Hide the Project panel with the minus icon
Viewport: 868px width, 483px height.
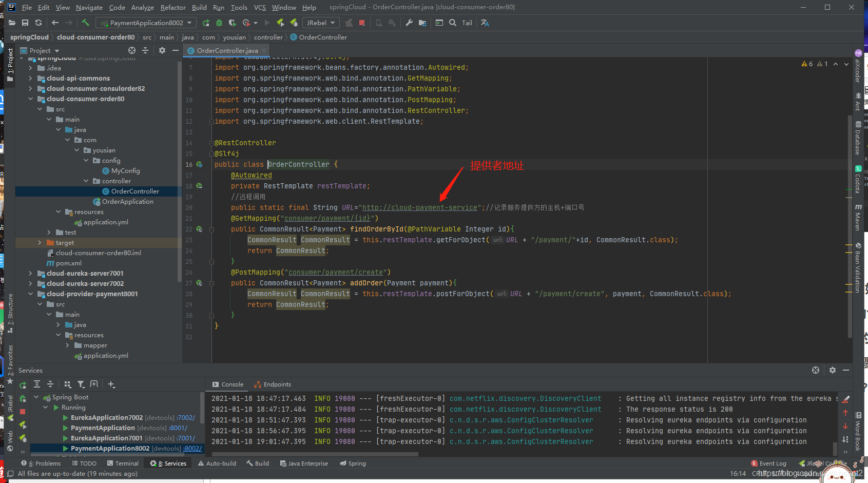coord(175,50)
